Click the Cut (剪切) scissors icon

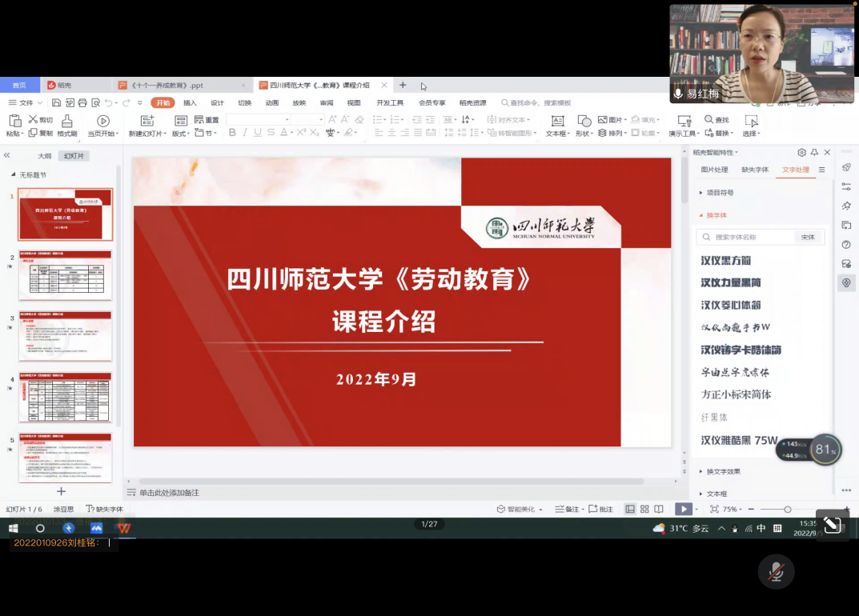[33, 119]
